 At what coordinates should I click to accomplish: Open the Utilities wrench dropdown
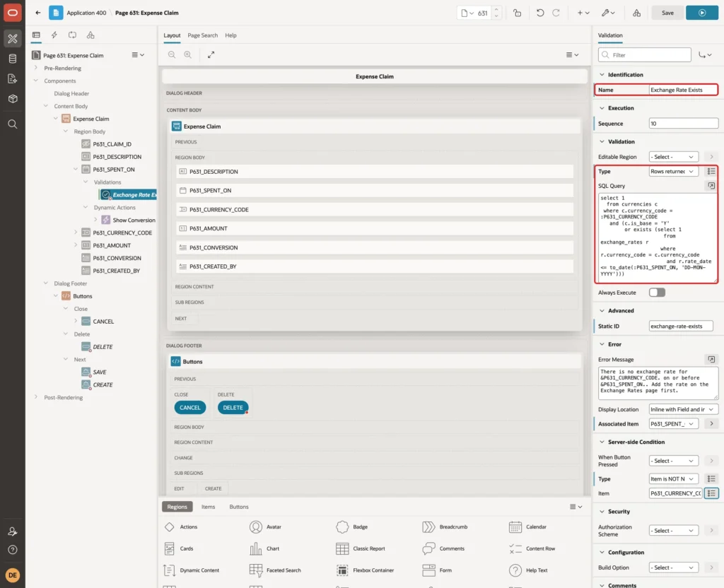608,13
